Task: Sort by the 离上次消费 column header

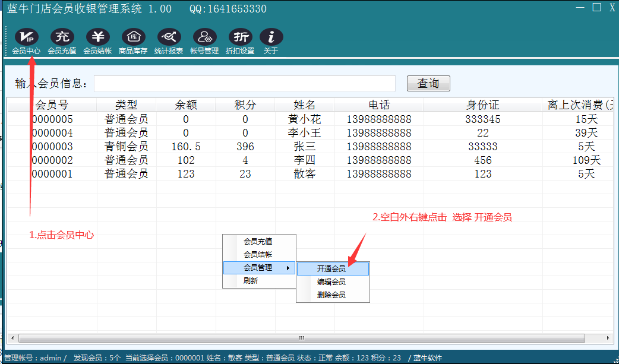Action: click(579, 105)
